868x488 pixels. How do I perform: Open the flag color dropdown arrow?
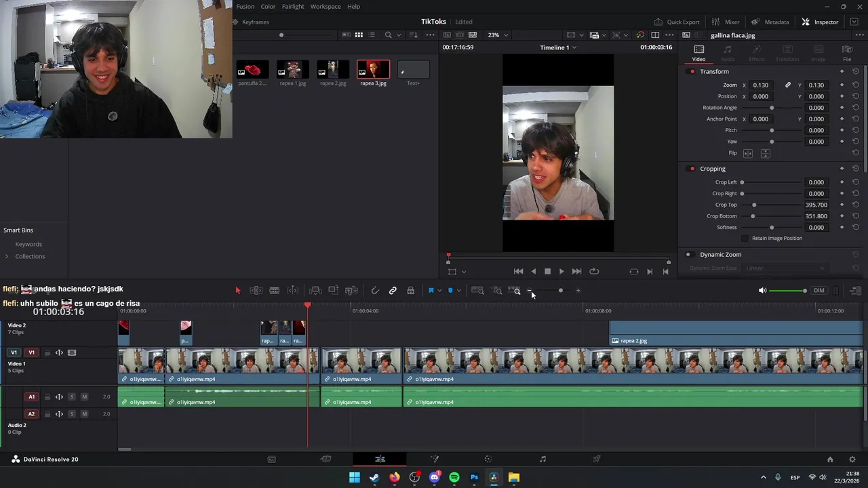coord(439,291)
